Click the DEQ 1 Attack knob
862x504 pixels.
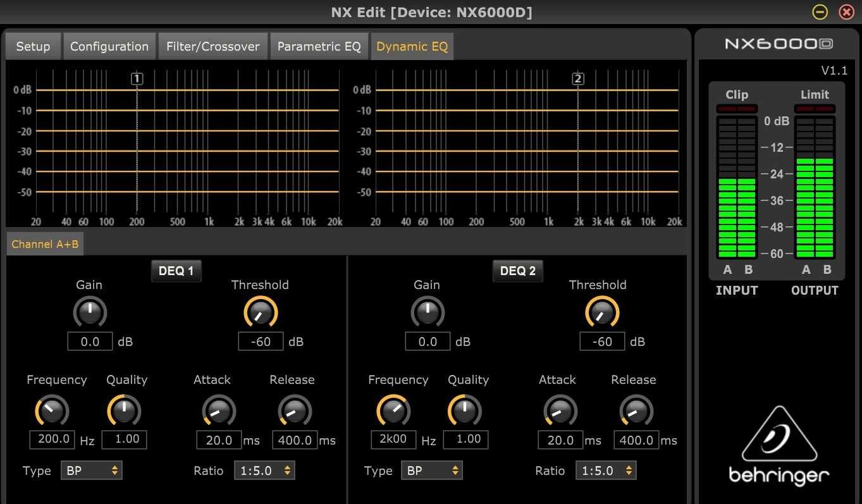coord(219,411)
